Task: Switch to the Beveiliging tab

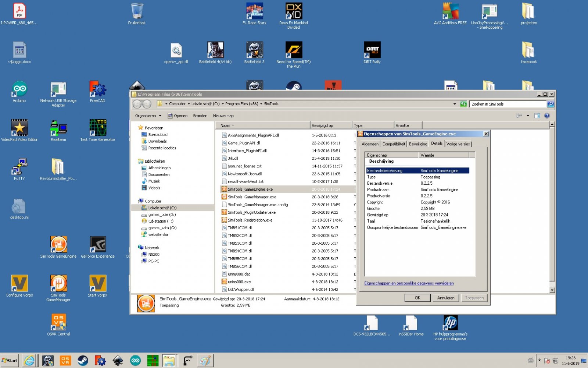Action: click(x=418, y=144)
